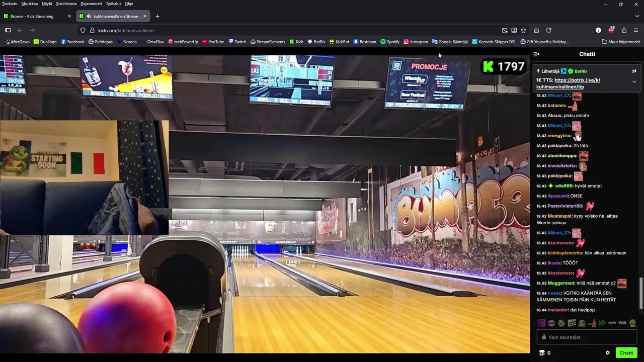The height and width of the screenshot is (362, 644).
Task: Open the account profile icon in toolbar
Action: (x=598, y=30)
